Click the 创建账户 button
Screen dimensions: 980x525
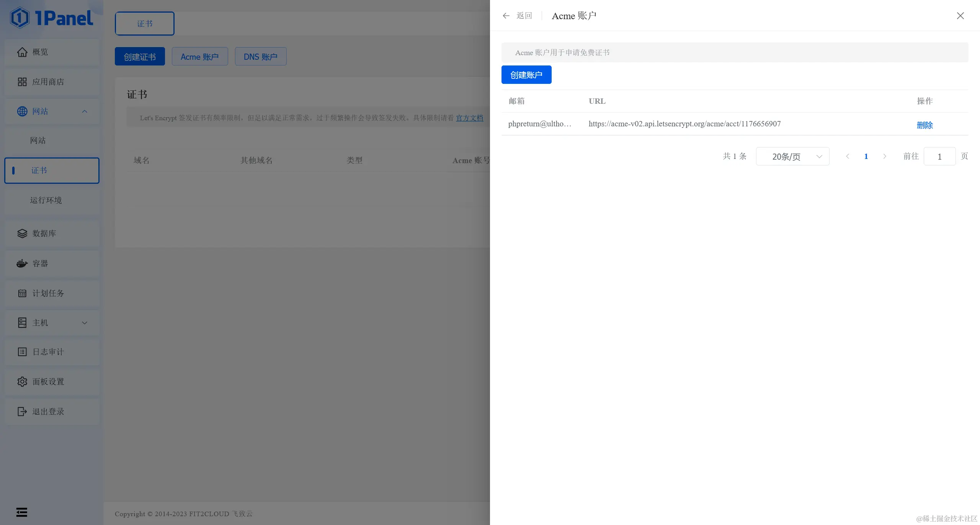tap(526, 75)
